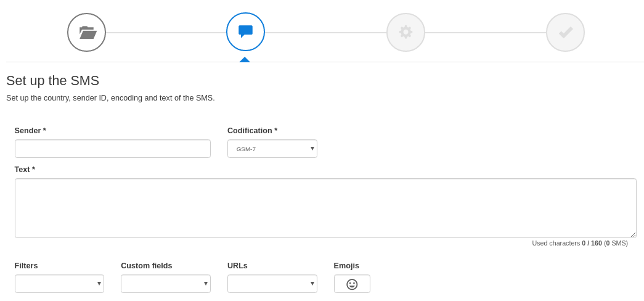Screen dimensions: 644x301
Task: Click the SMS speech bubble step icon
Action: (x=245, y=31)
